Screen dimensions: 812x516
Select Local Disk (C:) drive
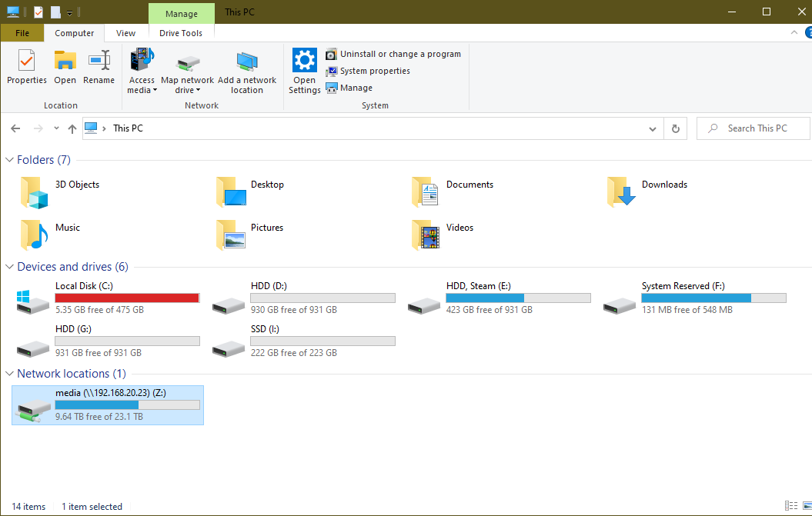tap(108, 298)
